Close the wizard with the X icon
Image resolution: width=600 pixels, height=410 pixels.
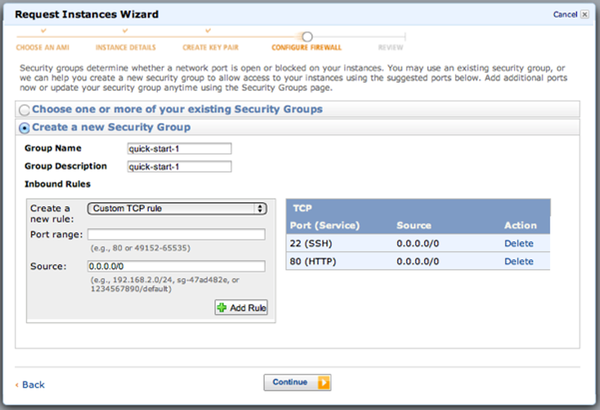coord(584,15)
